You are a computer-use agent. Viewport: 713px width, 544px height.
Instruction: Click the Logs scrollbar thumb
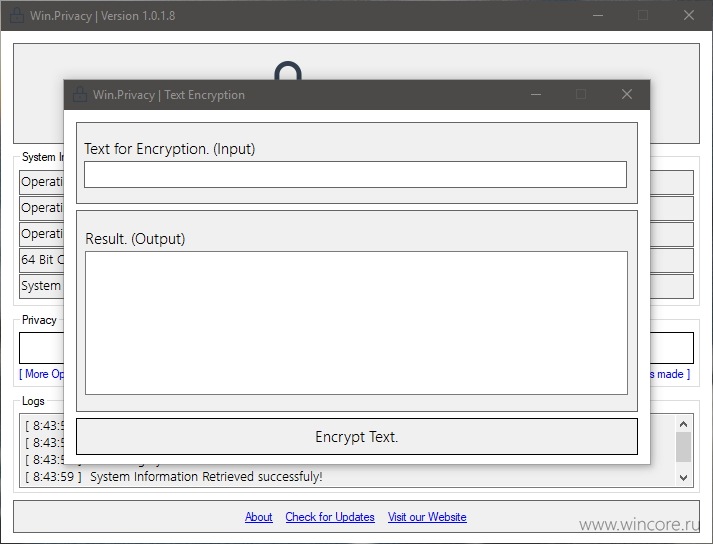point(683,447)
